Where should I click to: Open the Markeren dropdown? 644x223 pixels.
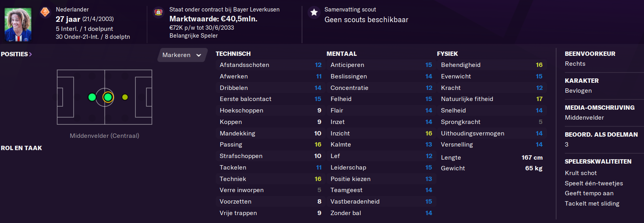click(x=182, y=55)
